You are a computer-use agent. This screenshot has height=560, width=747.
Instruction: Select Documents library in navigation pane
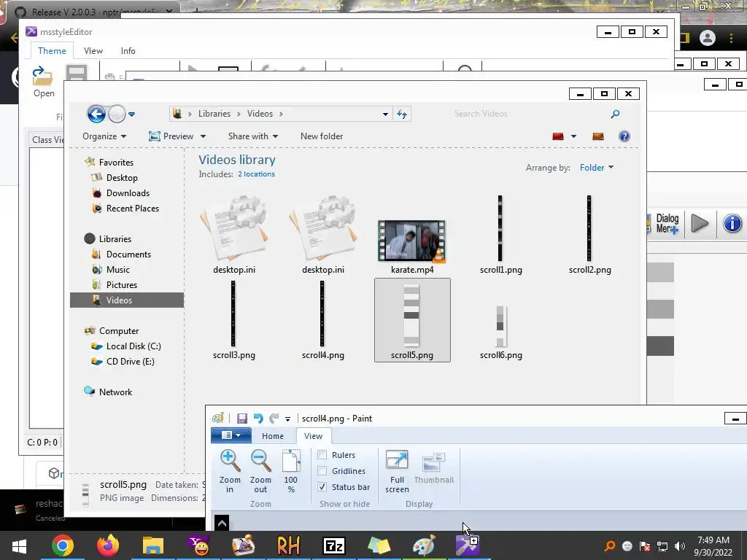pos(128,254)
